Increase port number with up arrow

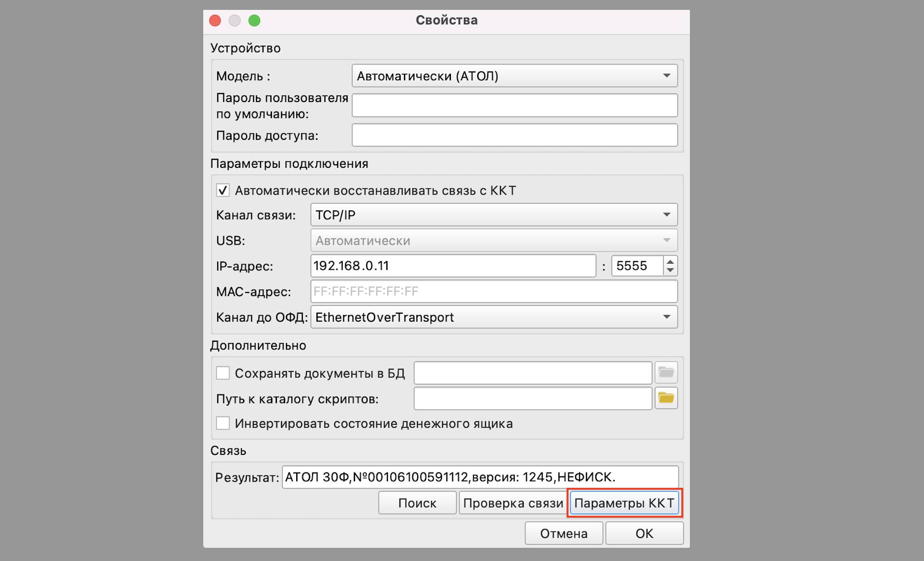click(670, 262)
